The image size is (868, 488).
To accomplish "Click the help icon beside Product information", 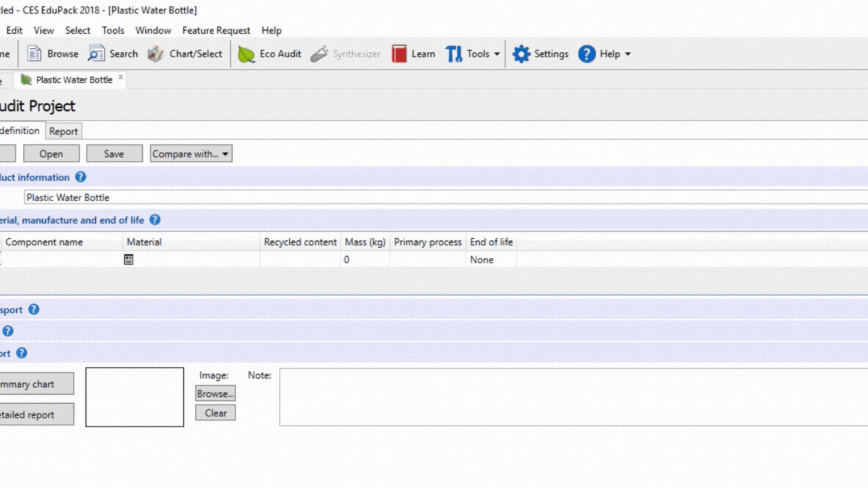I will [x=81, y=177].
